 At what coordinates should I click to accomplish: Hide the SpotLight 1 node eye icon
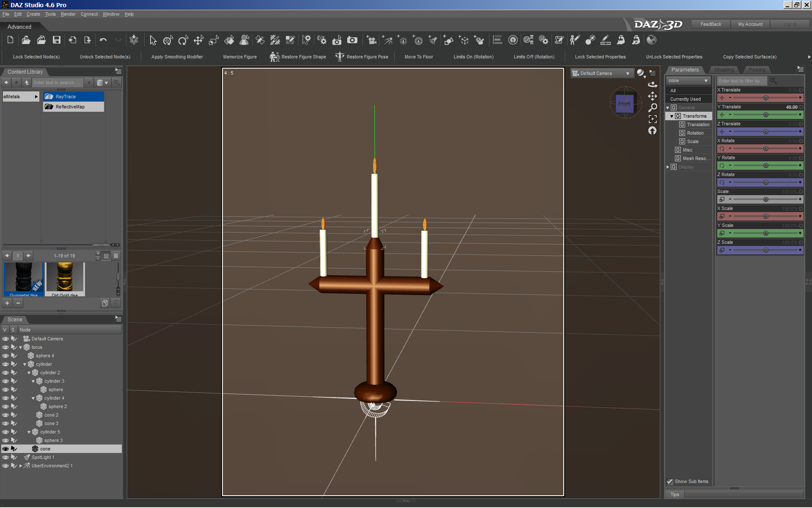[x=5, y=457]
